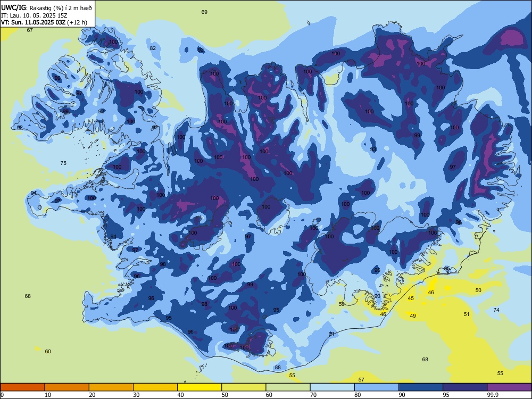
Task: Click the '51' humidity value on the map
Action: tap(467, 314)
